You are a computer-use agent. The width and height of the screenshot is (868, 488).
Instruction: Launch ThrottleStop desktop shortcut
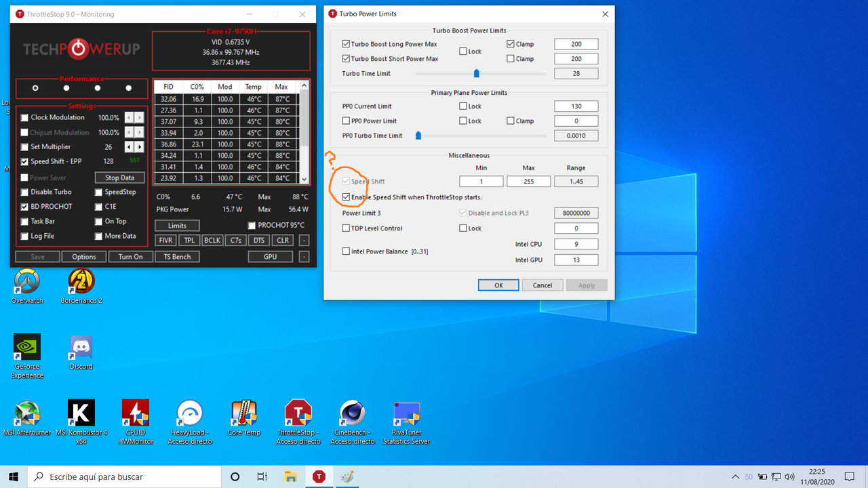click(x=298, y=422)
